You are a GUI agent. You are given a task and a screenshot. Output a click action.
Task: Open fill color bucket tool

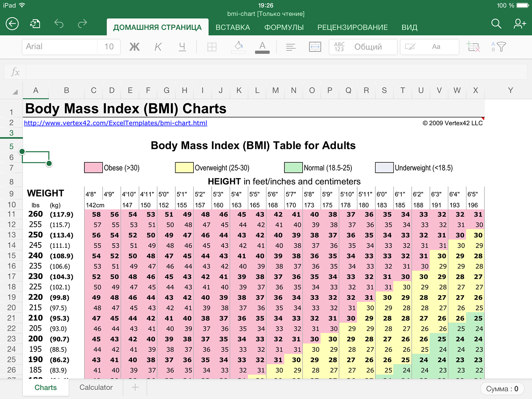pos(238,47)
